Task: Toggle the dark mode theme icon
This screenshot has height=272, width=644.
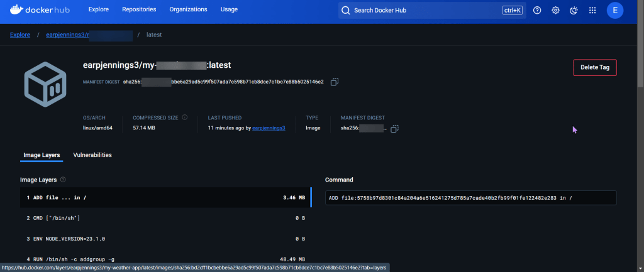Action: pos(574,10)
